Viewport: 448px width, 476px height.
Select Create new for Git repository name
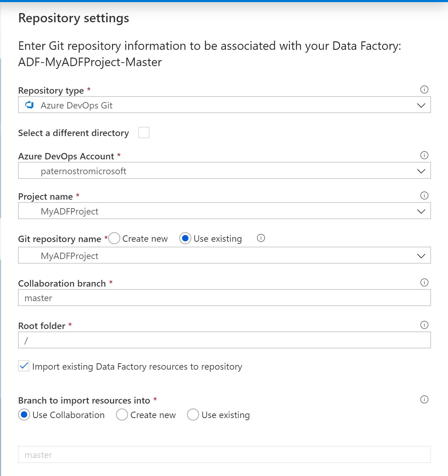(x=115, y=239)
